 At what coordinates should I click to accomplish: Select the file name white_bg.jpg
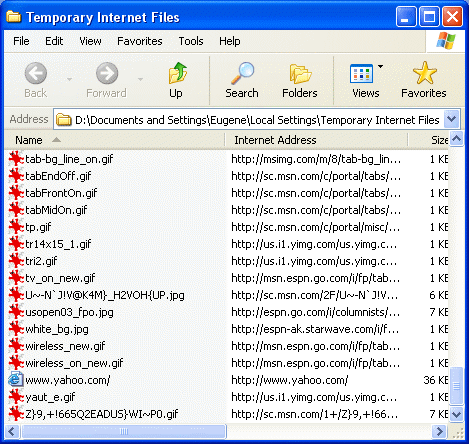57,329
